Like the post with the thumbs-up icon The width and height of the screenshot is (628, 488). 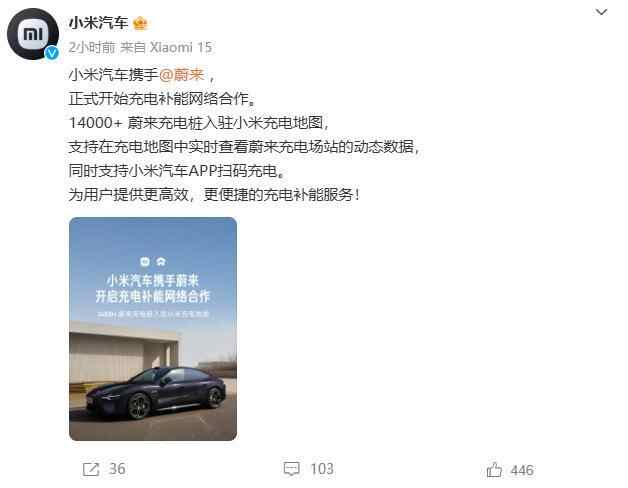pyautogui.click(x=494, y=470)
